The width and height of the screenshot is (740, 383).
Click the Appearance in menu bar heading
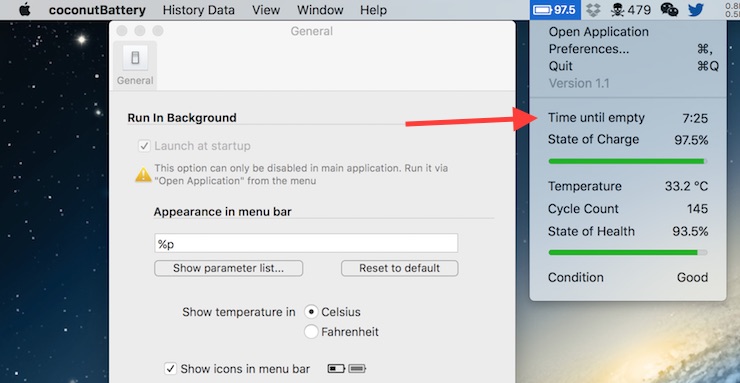[x=222, y=212]
